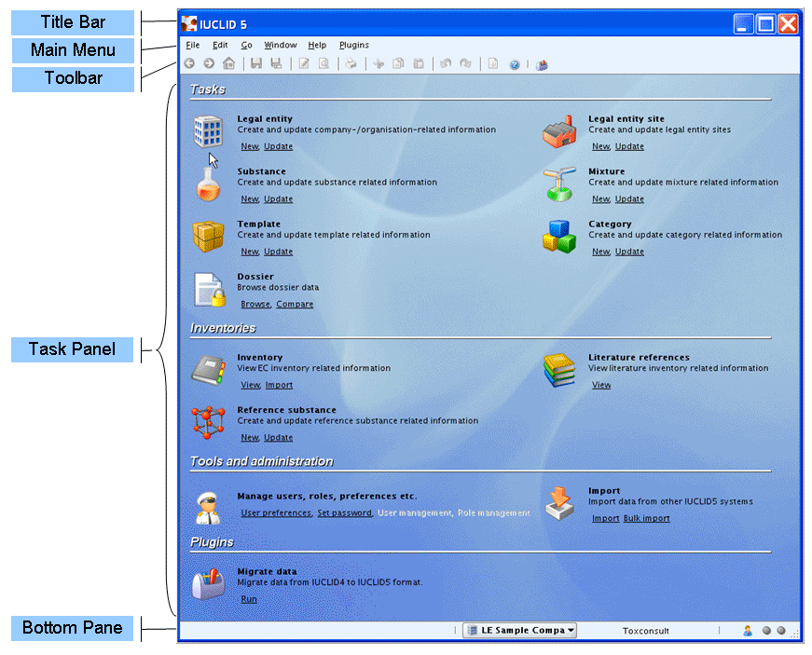Screen dimensions: 812x655
Task: Click the Import link under Inventory
Action: (x=279, y=385)
